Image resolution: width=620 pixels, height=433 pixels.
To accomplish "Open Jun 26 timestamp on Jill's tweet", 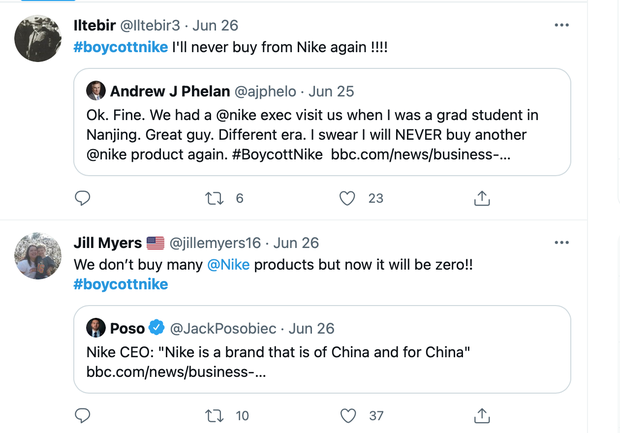I will [x=296, y=243].
